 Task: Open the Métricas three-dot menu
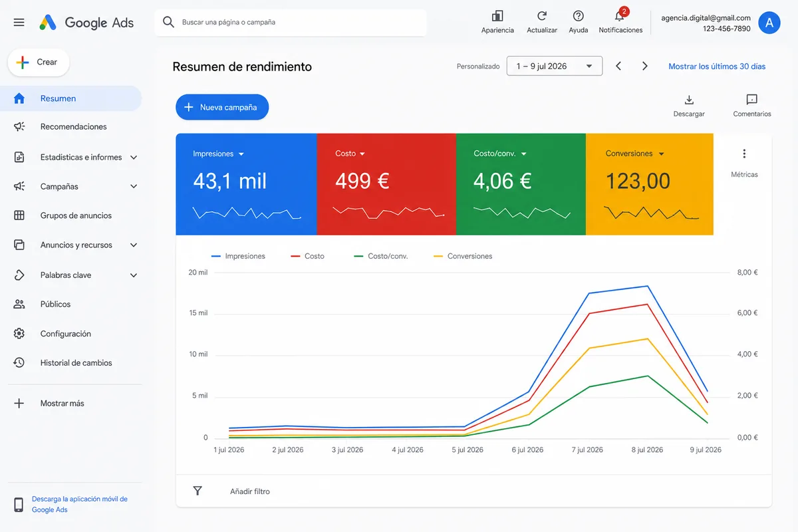click(x=744, y=154)
